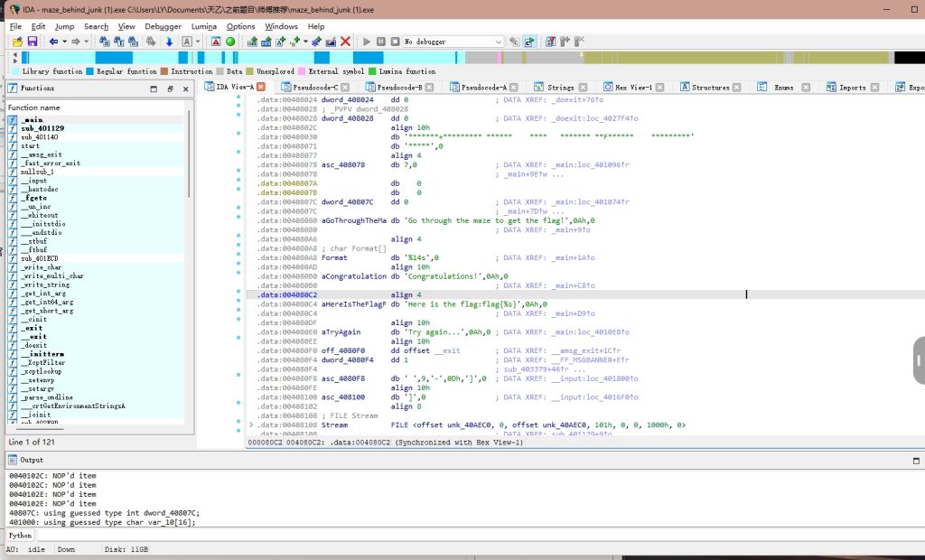Click the aCongratulation string label

[x=353, y=276]
